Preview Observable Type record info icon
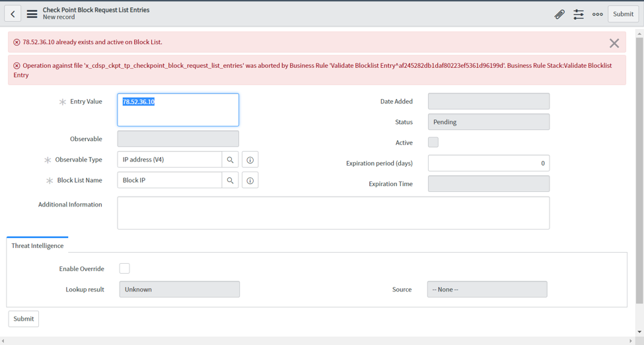Viewport: 644px width, 345px height. click(x=250, y=160)
